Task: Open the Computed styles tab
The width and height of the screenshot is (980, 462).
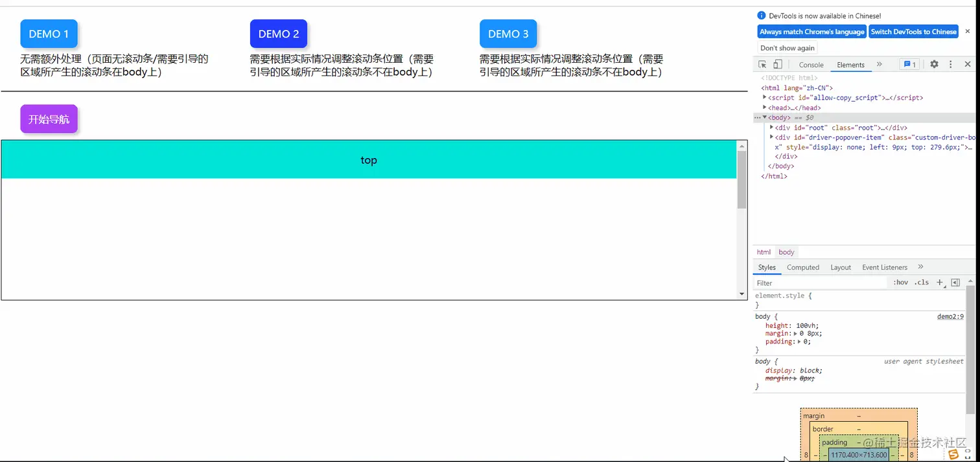Action: pyautogui.click(x=802, y=267)
